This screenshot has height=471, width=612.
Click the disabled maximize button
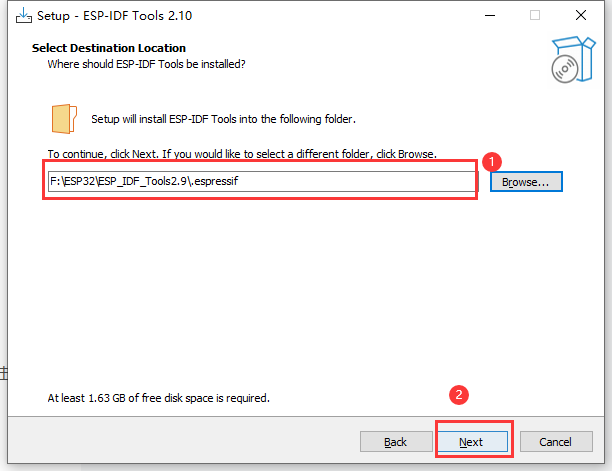coord(535,16)
